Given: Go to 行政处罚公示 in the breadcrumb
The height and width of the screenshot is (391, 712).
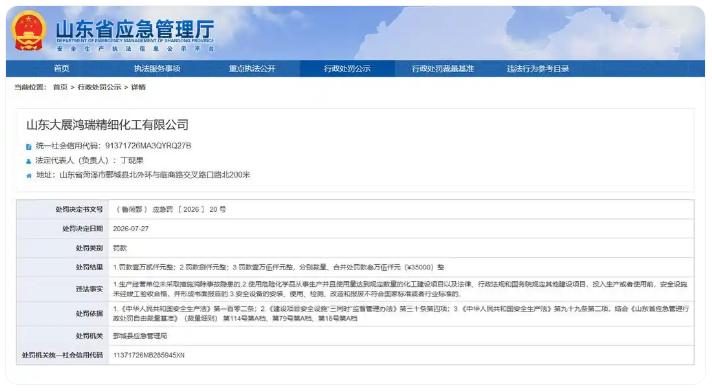Looking at the screenshot, I should (99, 87).
